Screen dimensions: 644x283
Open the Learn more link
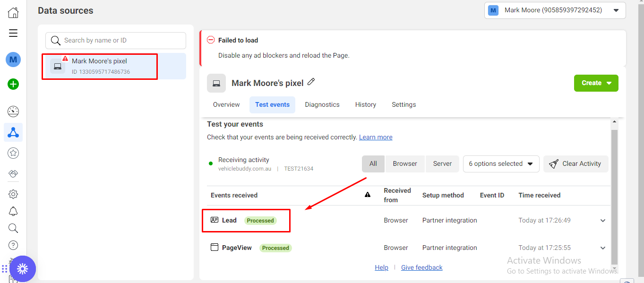click(376, 137)
